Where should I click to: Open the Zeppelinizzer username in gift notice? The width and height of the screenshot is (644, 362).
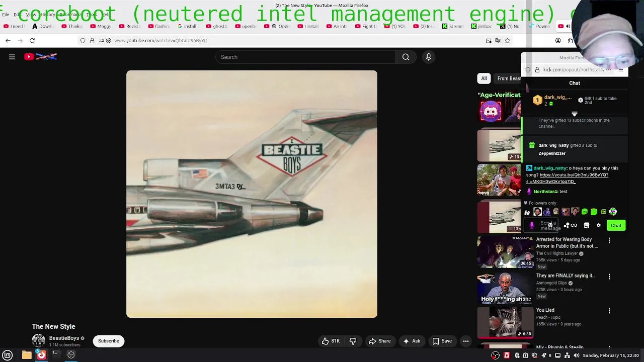552,153
